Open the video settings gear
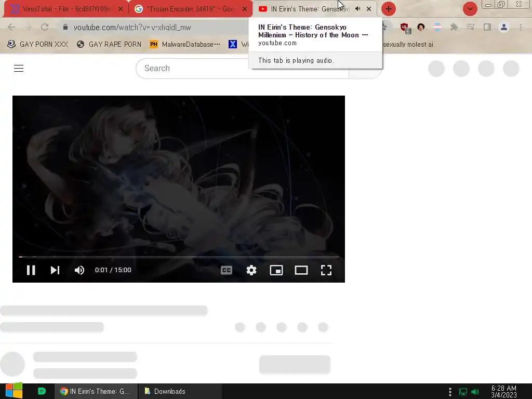Viewport: 532px width, 399px height. 251,270
